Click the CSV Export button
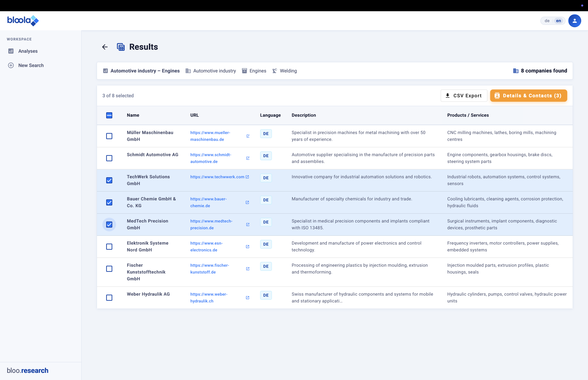 click(464, 96)
